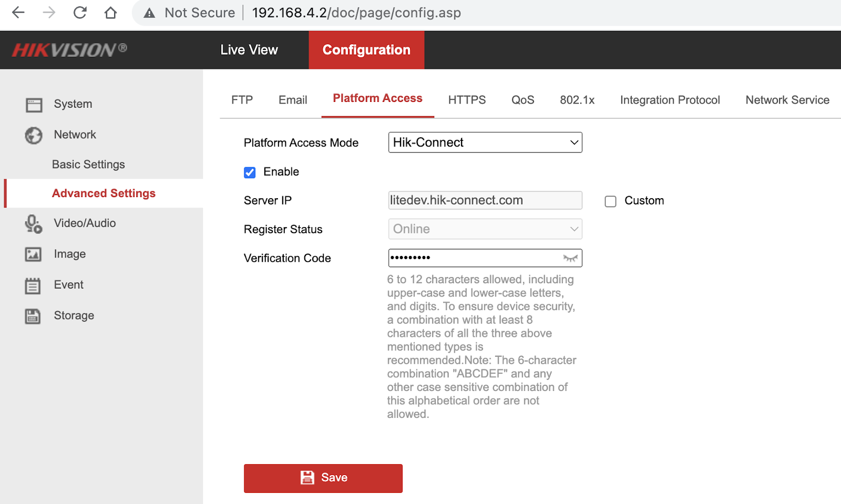This screenshot has height=504, width=841.
Task: Open the QoS tab
Action: [x=522, y=100]
